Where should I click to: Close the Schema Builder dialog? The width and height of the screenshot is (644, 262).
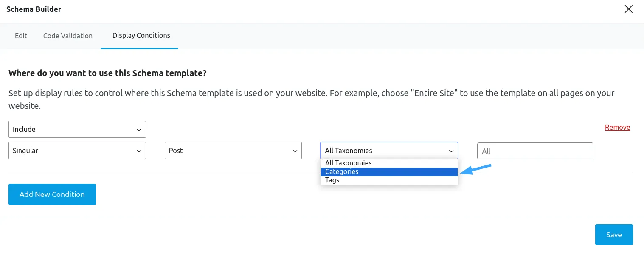(629, 9)
